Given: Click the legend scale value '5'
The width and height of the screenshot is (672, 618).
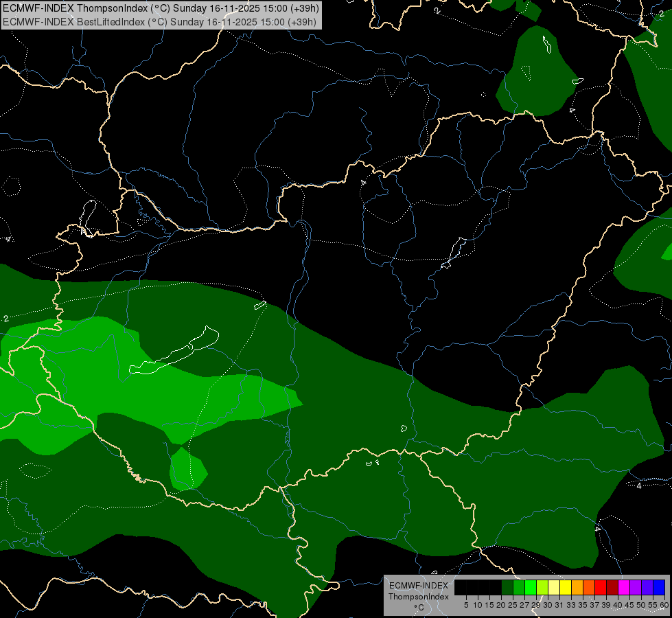Looking at the screenshot, I should (466, 605).
